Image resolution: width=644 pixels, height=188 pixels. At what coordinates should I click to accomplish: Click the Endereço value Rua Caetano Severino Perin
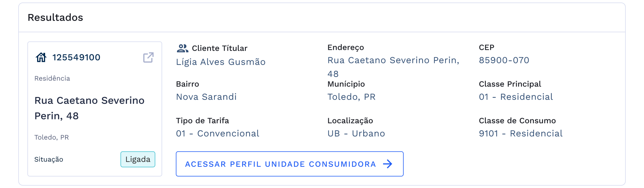pos(393,60)
